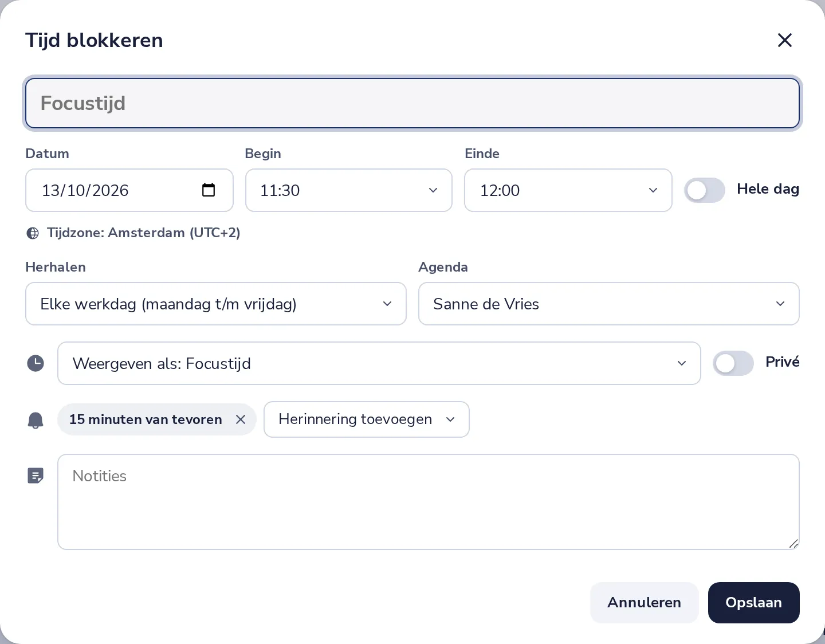Image resolution: width=825 pixels, height=644 pixels.
Task: Click the Tijdzone: Amsterdam (UTC+2) text
Action: coord(144,233)
